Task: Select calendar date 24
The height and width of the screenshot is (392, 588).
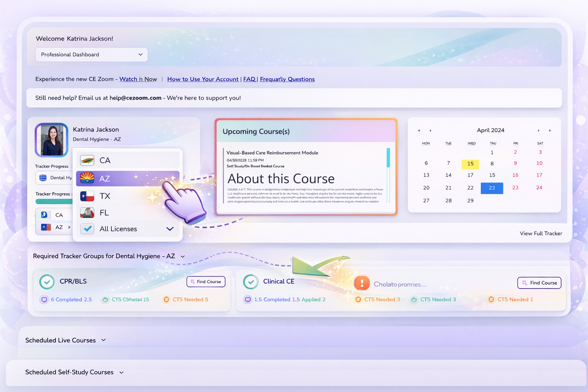Action: [539, 188]
